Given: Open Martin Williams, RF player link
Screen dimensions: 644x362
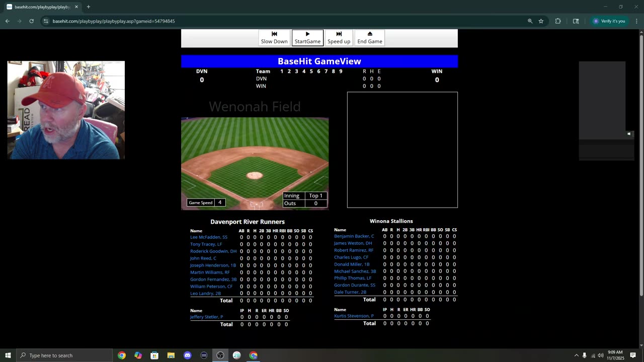Looking at the screenshot, I should click(x=210, y=273).
